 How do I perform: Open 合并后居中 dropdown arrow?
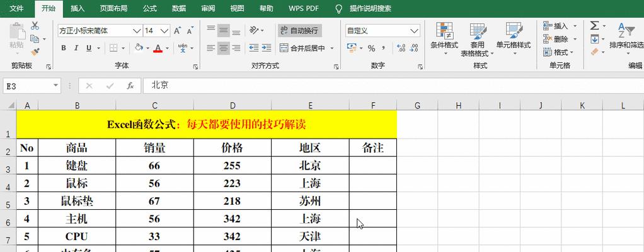click(x=332, y=49)
